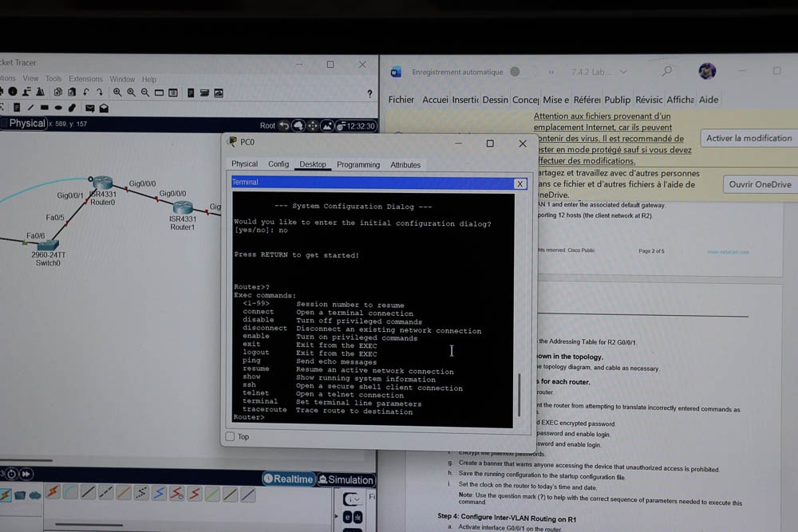Set tiled background image icon
The image size is (798, 532).
326,126
